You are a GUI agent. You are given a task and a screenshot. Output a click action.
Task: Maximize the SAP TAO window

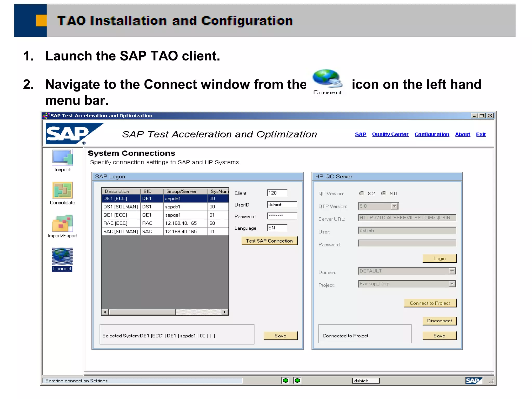pos(482,116)
